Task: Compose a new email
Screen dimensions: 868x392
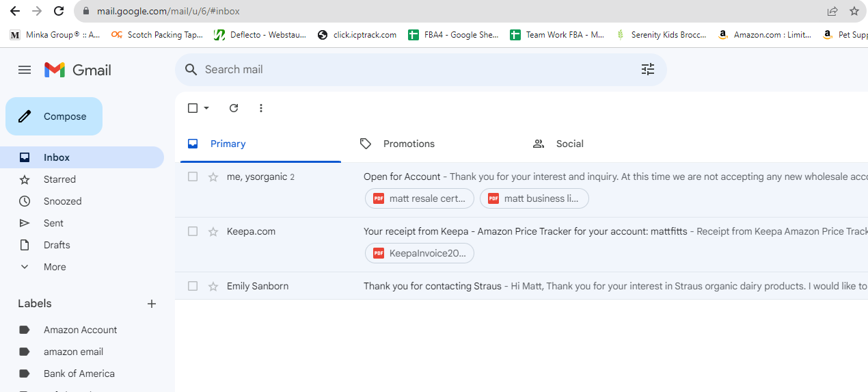Action: click(x=54, y=116)
